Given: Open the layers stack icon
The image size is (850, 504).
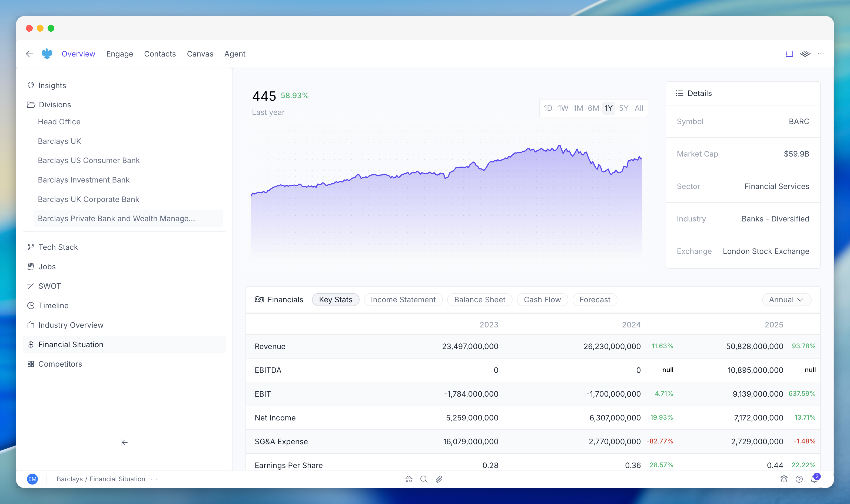Looking at the screenshot, I should coord(805,54).
